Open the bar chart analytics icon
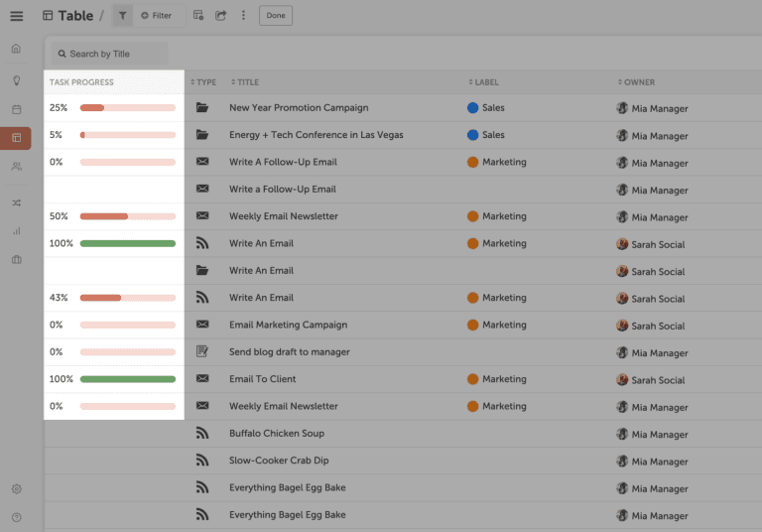This screenshot has height=532, width=762. (x=16, y=231)
